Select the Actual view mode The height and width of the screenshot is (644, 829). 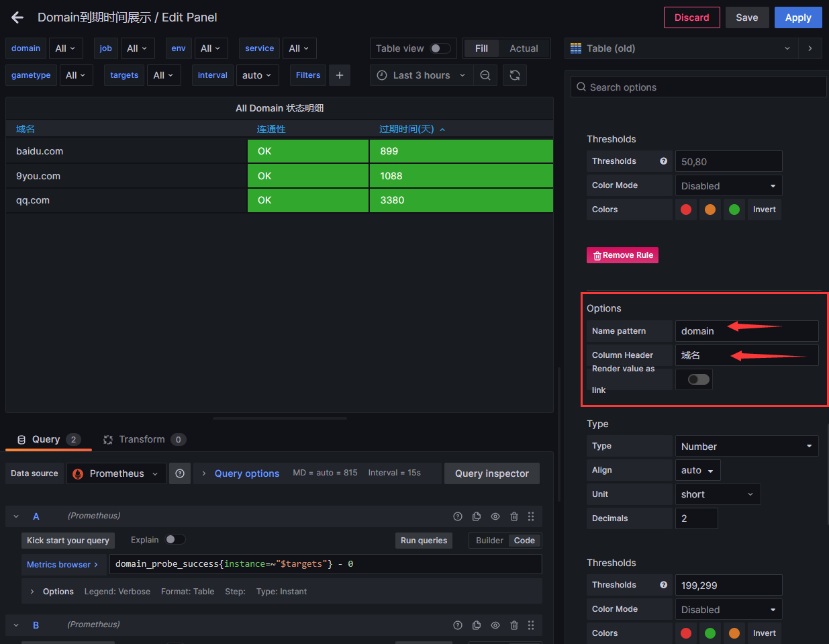tap(524, 48)
